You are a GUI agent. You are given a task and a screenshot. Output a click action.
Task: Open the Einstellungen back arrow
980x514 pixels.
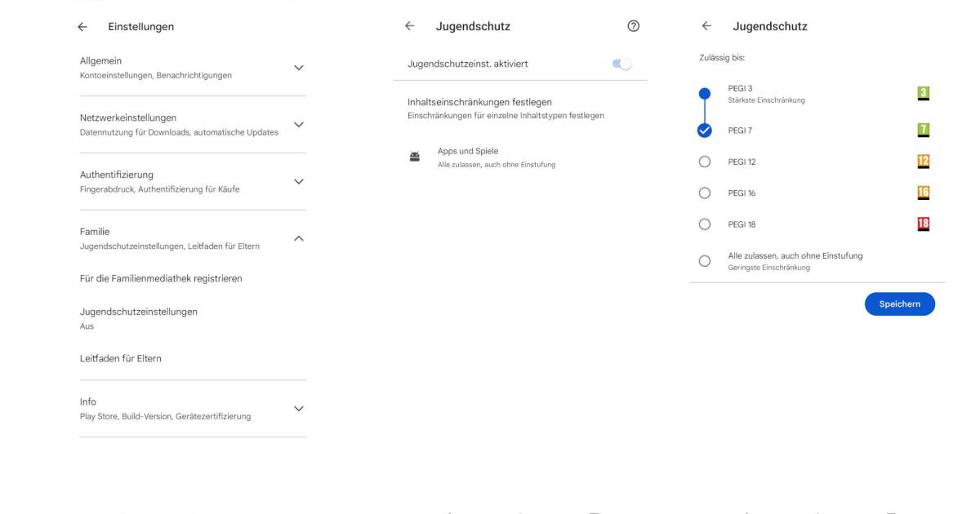click(x=82, y=26)
